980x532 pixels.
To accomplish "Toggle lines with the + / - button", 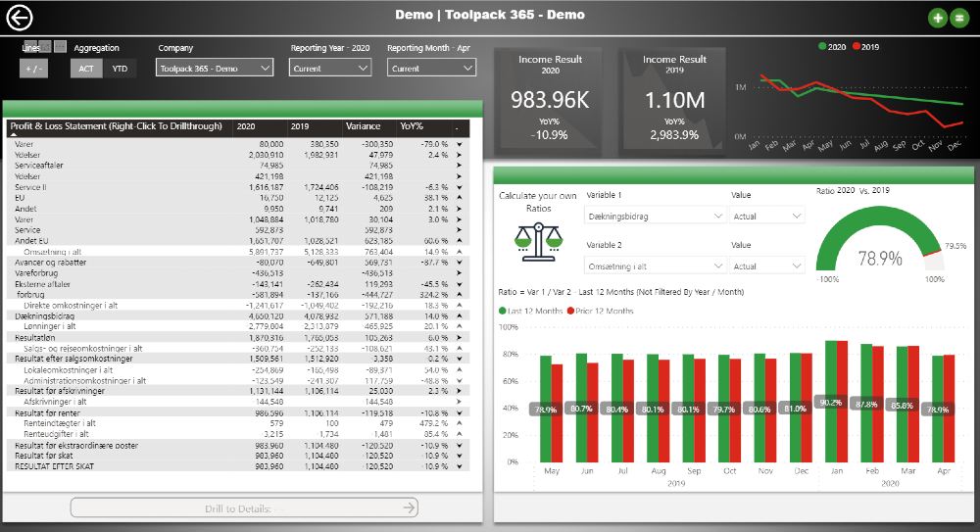I will (x=33, y=69).
